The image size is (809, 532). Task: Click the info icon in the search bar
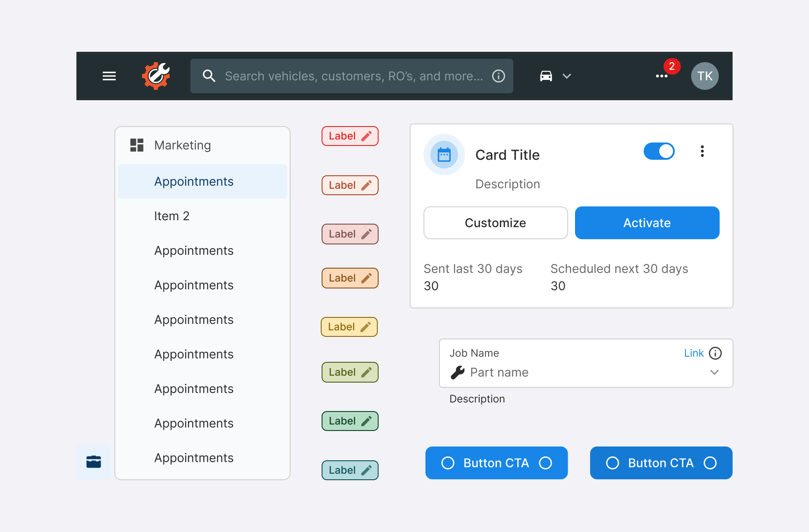[498, 76]
